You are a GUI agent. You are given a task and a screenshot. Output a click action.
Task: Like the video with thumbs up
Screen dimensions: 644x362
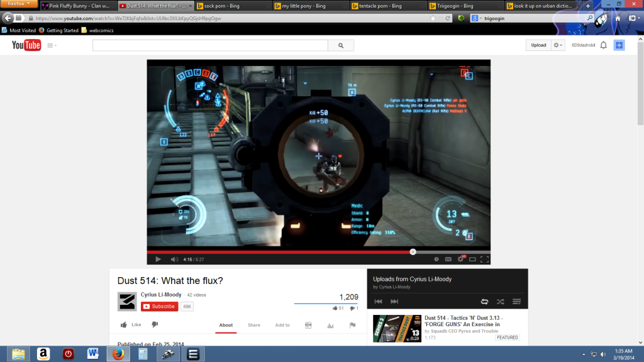click(131, 325)
